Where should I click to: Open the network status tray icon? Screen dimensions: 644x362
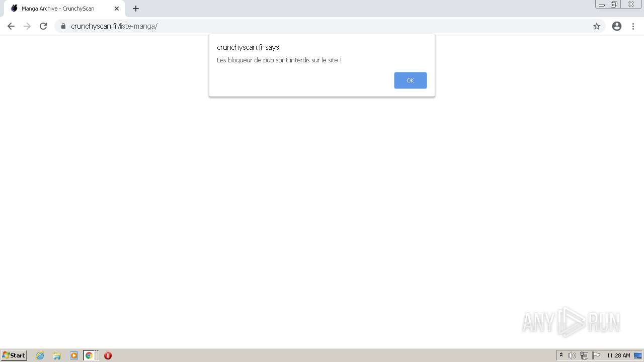(584, 355)
